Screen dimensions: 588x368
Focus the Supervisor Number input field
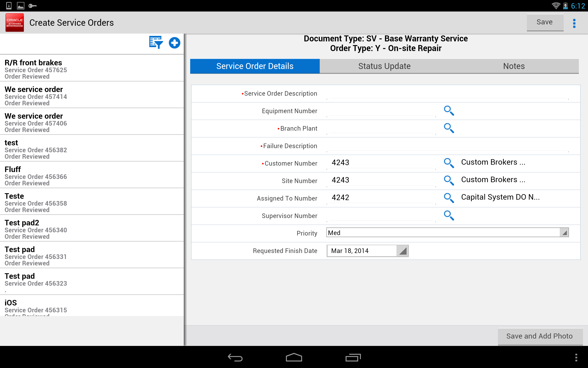381,216
